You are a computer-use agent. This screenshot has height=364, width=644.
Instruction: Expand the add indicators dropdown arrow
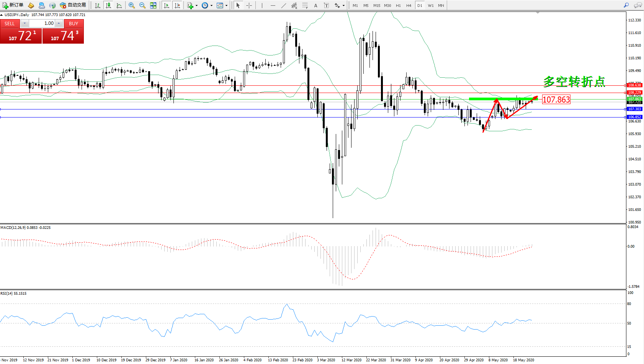(196, 5)
